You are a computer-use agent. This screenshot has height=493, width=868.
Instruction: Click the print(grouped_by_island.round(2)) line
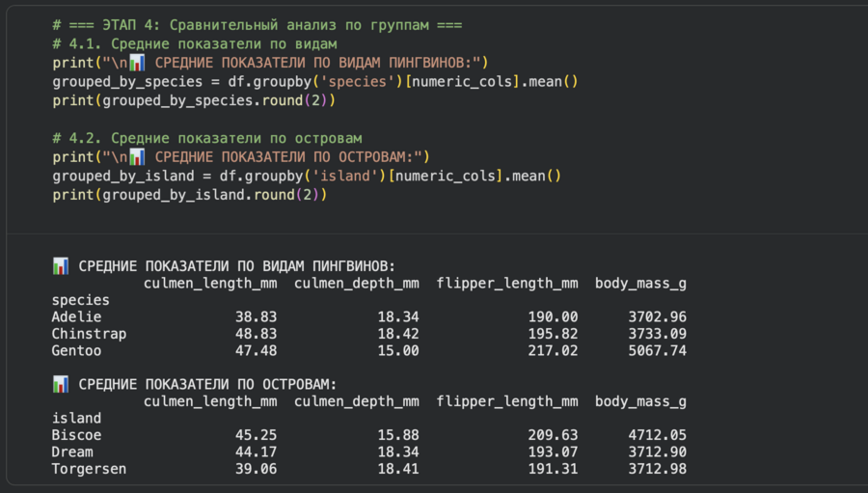coord(190,194)
